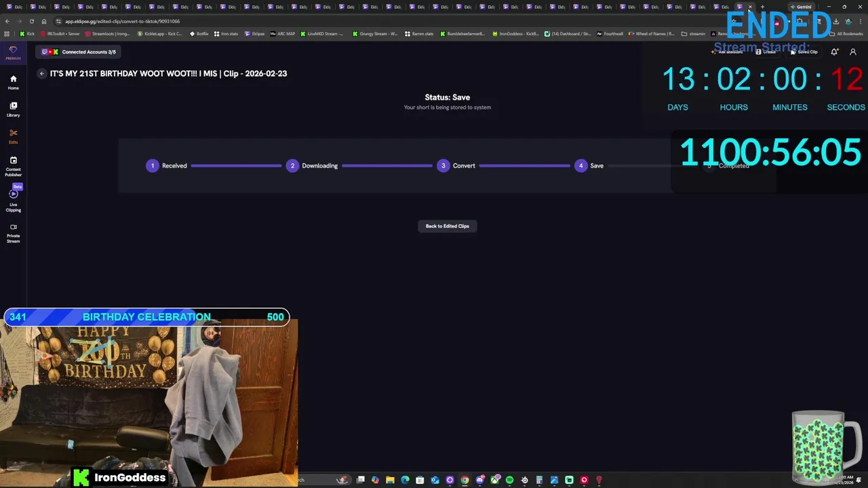Expand the All Bookmarks folder
This screenshot has height=488, width=868.
click(847, 33)
